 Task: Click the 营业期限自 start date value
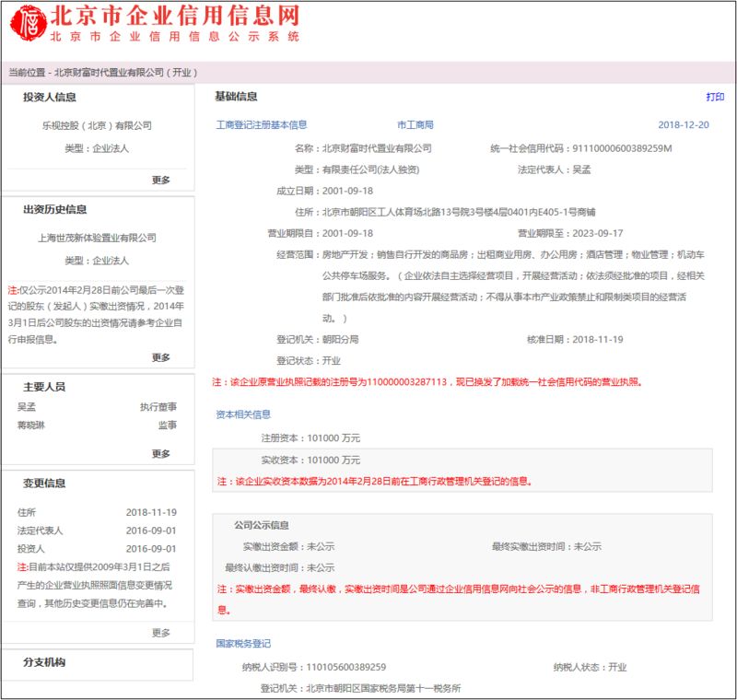coord(348,233)
